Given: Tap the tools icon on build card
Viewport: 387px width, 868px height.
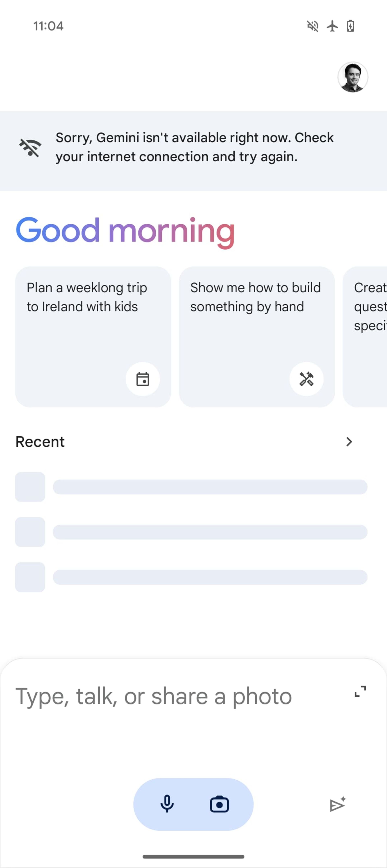Looking at the screenshot, I should click(306, 379).
